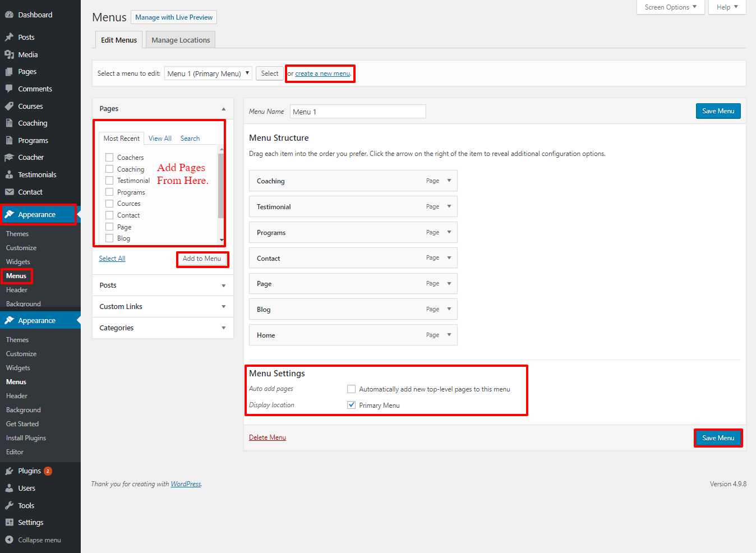Click the Plugins update count badge
This screenshot has width=756, height=553.
(x=48, y=471)
